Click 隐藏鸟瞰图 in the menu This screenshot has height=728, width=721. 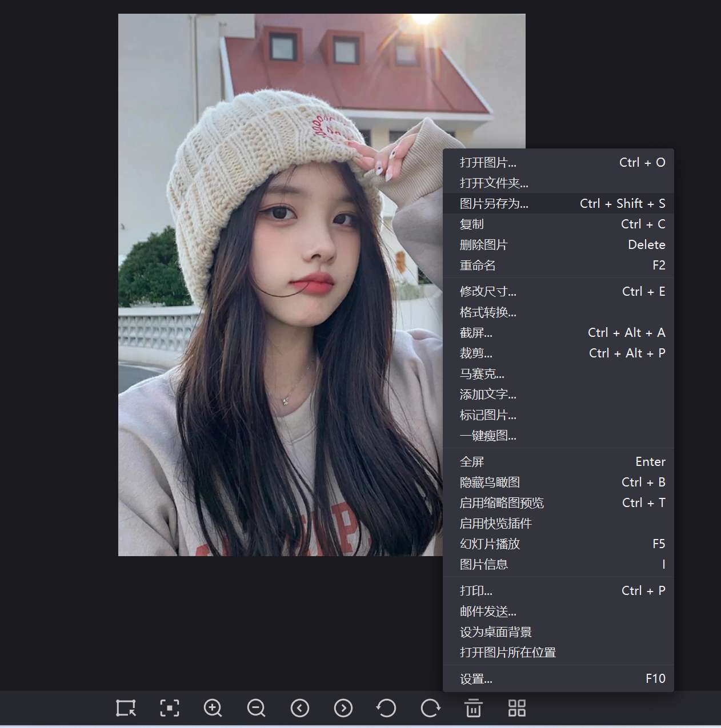point(558,482)
